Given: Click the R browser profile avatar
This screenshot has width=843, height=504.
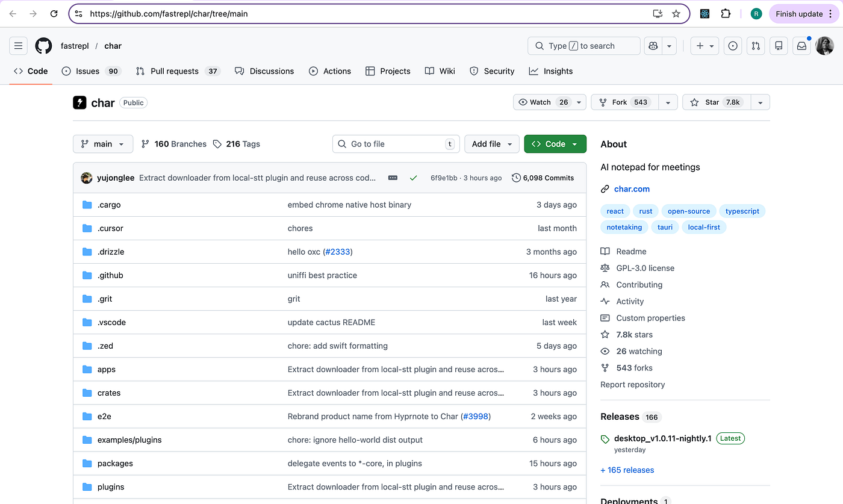Looking at the screenshot, I should pyautogui.click(x=756, y=14).
